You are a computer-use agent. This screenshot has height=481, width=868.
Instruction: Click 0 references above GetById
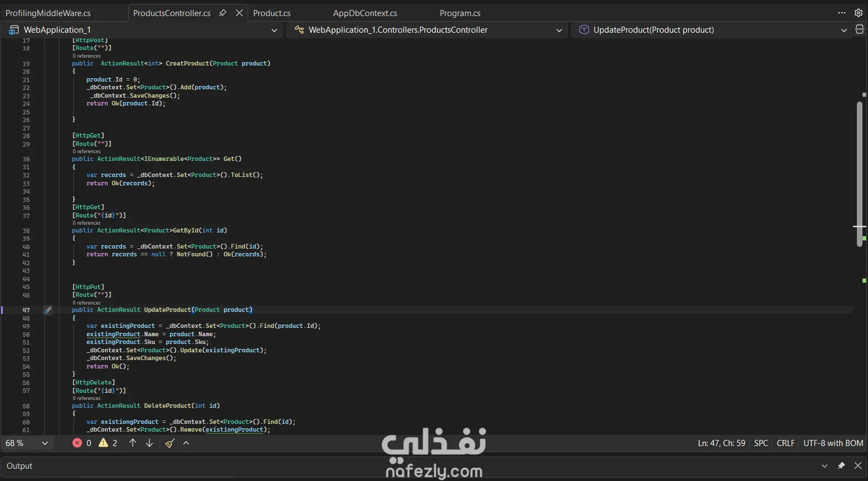click(x=87, y=223)
